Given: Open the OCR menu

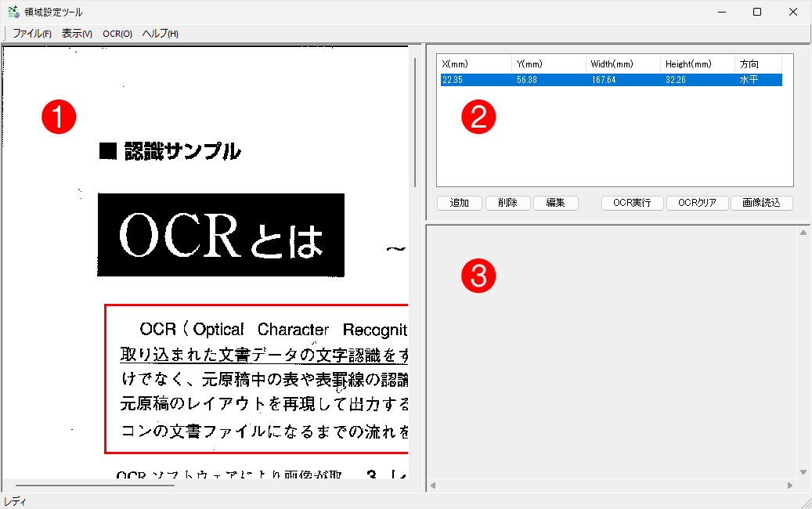Looking at the screenshot, I should click(117, 34).
